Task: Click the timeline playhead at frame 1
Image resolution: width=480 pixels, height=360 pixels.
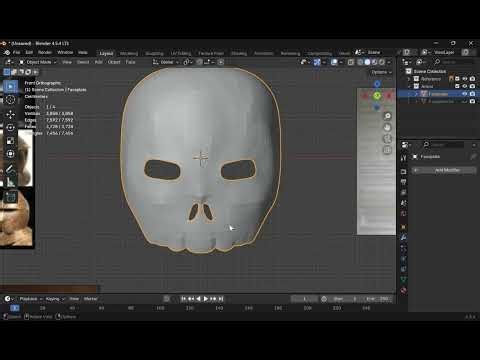Action: (15, 308)
